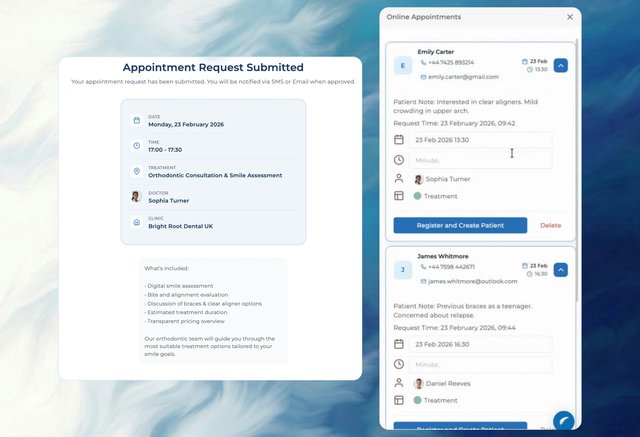The height and width of the screenshot is (437, 640).
Task: Click layout icon beside Treatment in James's card
Action: (x=399, y=400)
